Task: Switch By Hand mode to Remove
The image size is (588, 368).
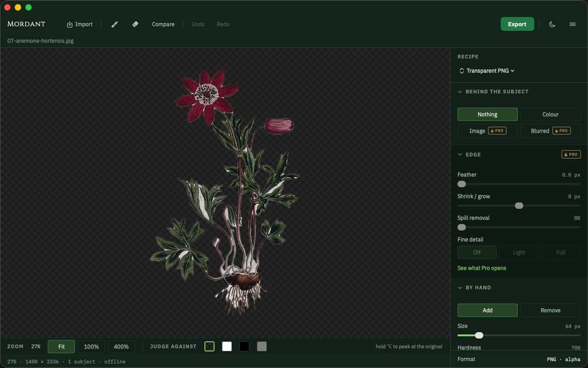Action: point(550,310)
